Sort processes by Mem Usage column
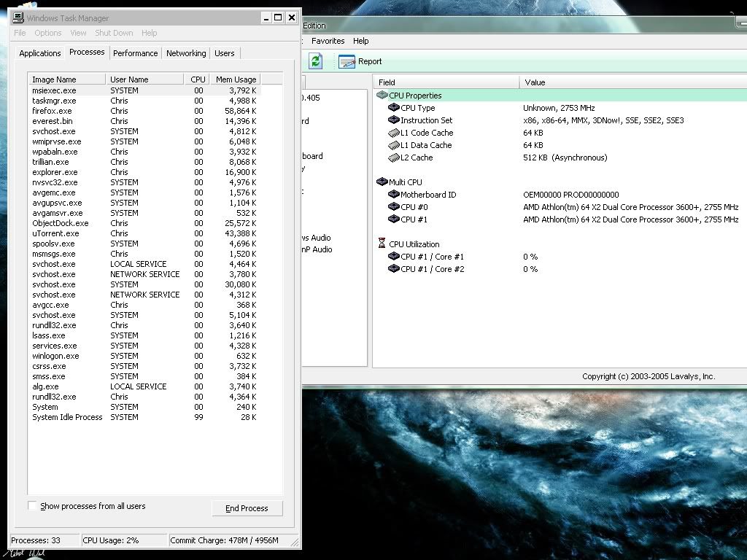 point(236,79)
